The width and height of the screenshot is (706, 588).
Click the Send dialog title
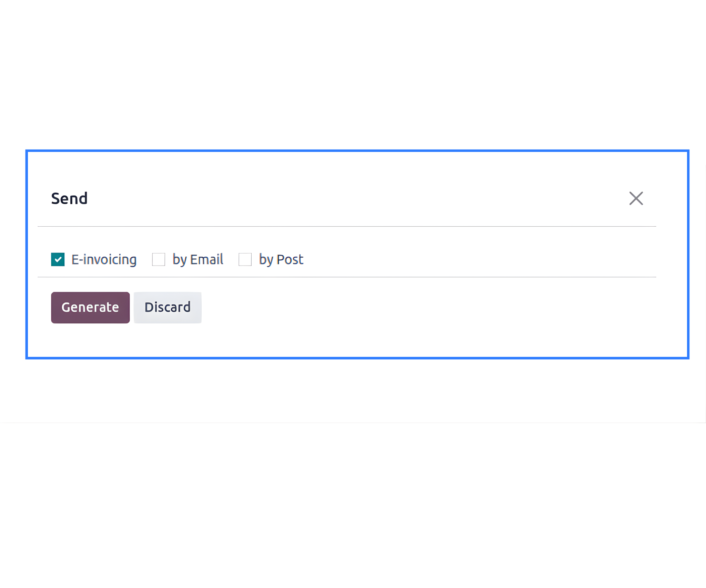coord(69,198)
